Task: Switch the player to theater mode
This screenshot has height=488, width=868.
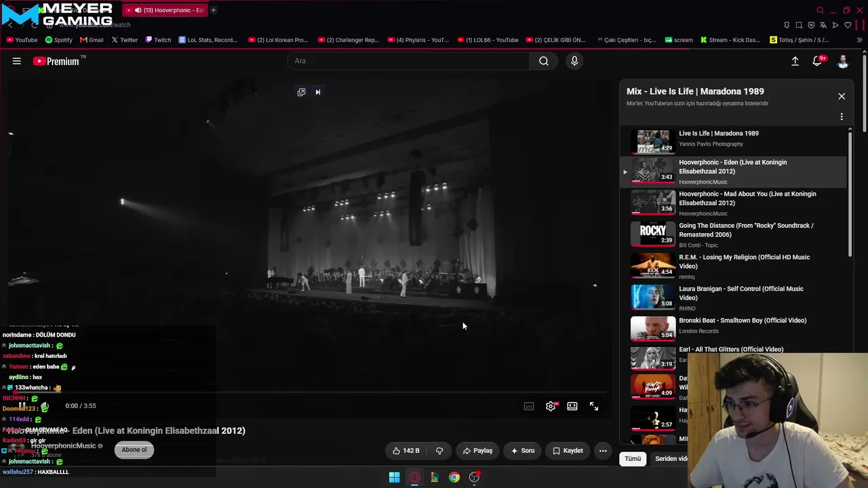Action: click(572, 406)
